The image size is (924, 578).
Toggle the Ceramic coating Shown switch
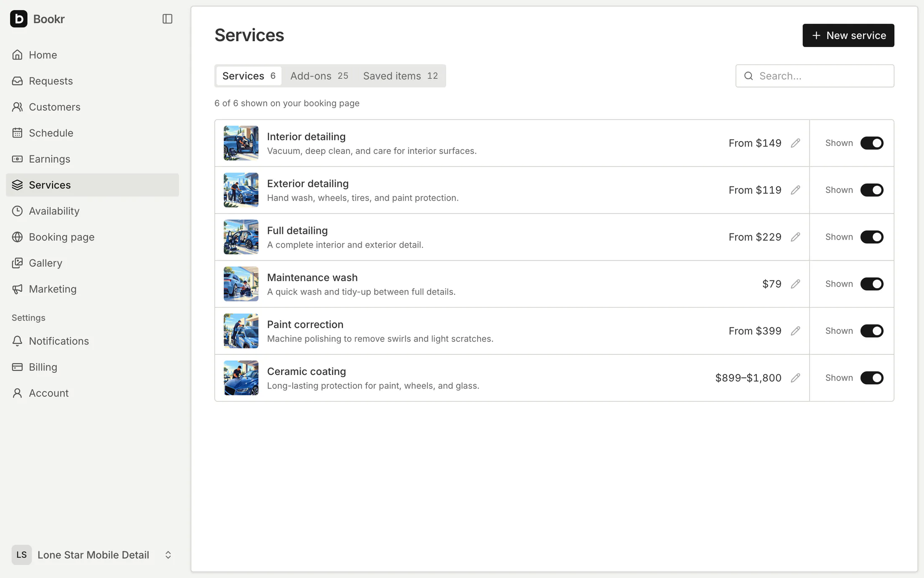(x=871, y=378)
